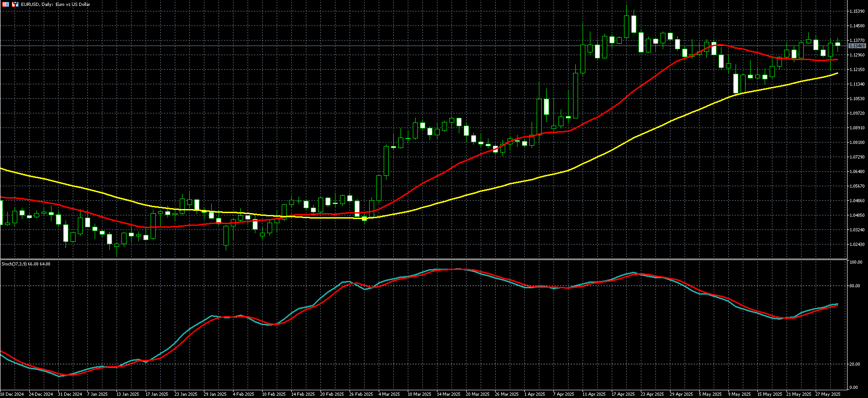The image size is (868, 398).
Task: Click the 7 Jan 2025 date label
Action: [x=97, y=394]
